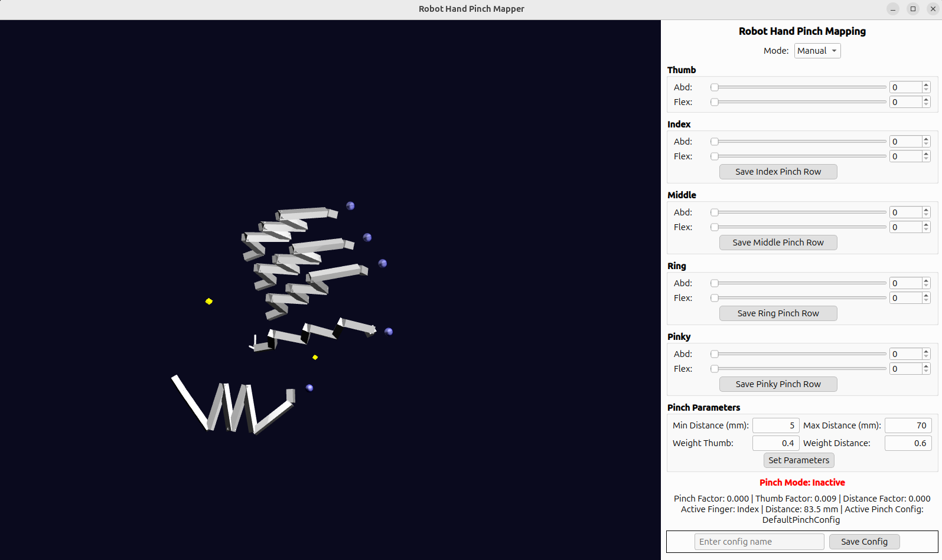Increase Middle Abd value with up arrow
Viewport: 942px width, 560px height.
tap(926, 209)
